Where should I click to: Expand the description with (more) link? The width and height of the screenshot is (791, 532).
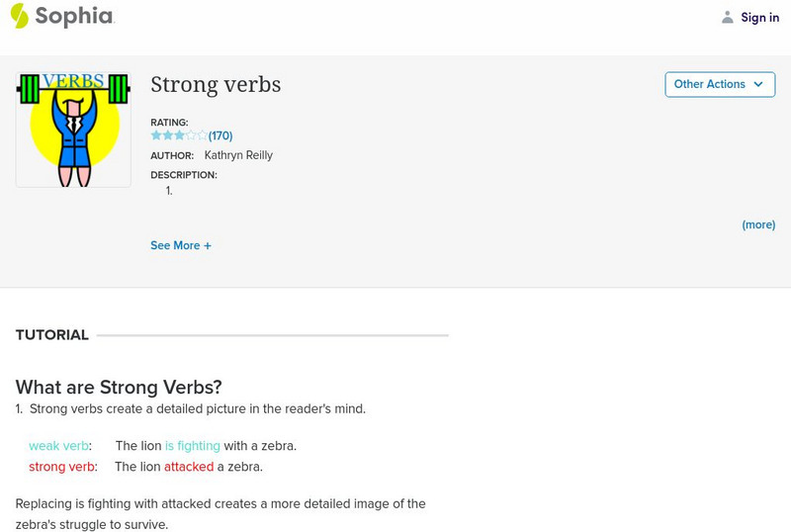[x=758, y=224]
